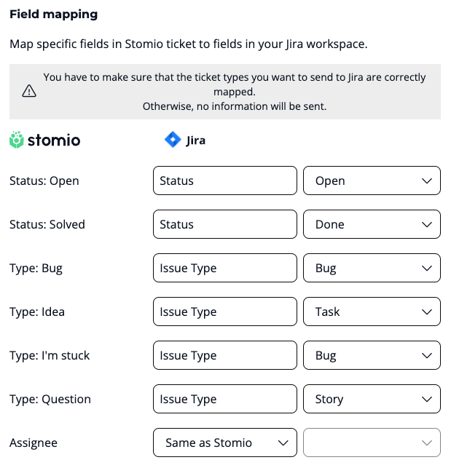Image resolution: width=451 pixels, height=476 pixels.
Task: Click the ticket types warning message banner
Action: (234, 92)
